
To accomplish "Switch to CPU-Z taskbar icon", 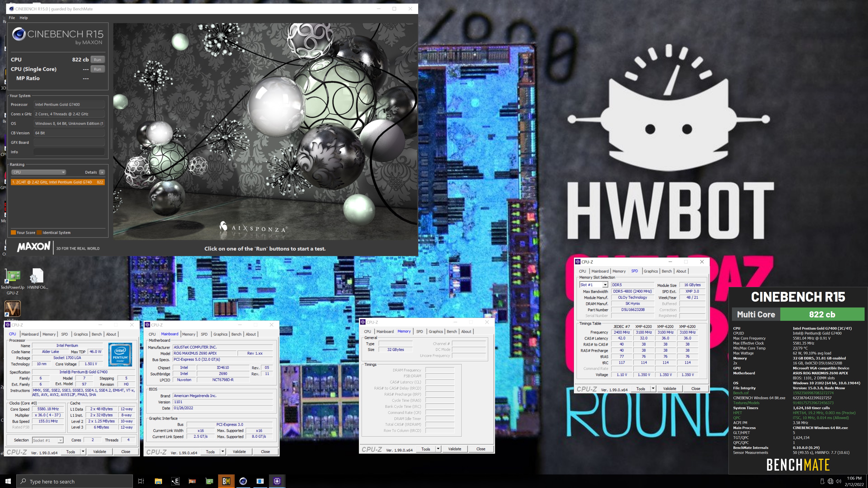I will click(277, 481).
